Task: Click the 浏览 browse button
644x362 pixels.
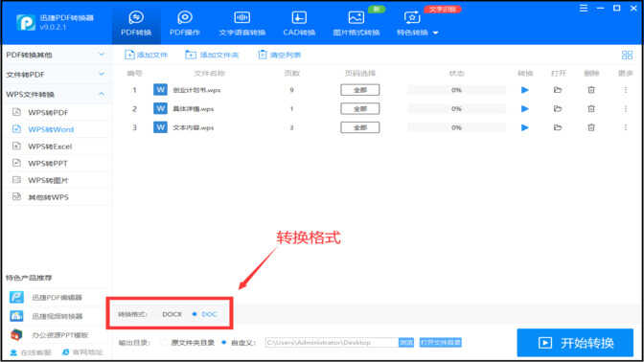Action: (406, 342)
